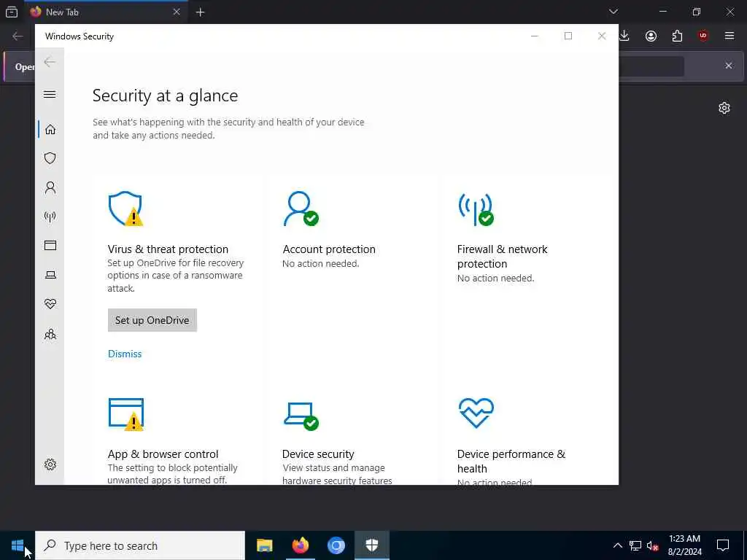Open Home in Windows Security sidebar
The image size is (747, 560).
tap(50, 130)
